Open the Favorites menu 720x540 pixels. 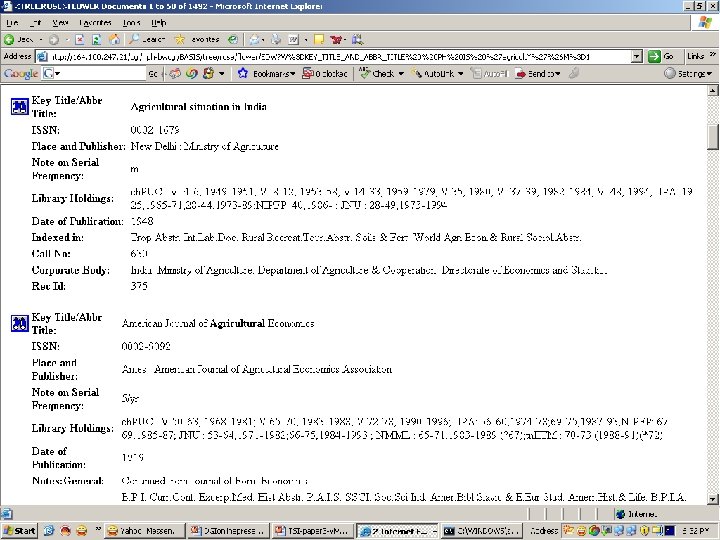pos(96,22)
